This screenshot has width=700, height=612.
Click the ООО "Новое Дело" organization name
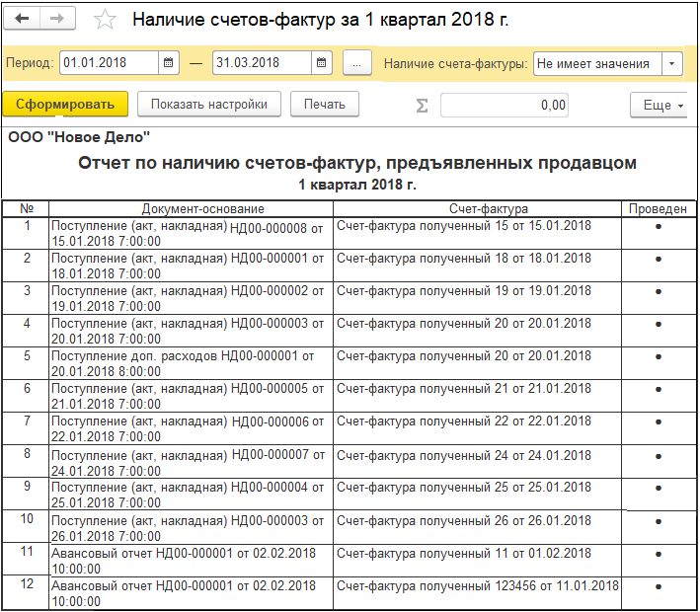(x=79, y=137)
